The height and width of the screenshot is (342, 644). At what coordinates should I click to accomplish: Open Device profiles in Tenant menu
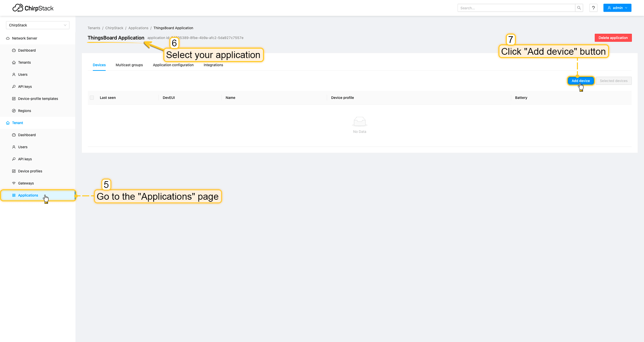click(30, 171)
